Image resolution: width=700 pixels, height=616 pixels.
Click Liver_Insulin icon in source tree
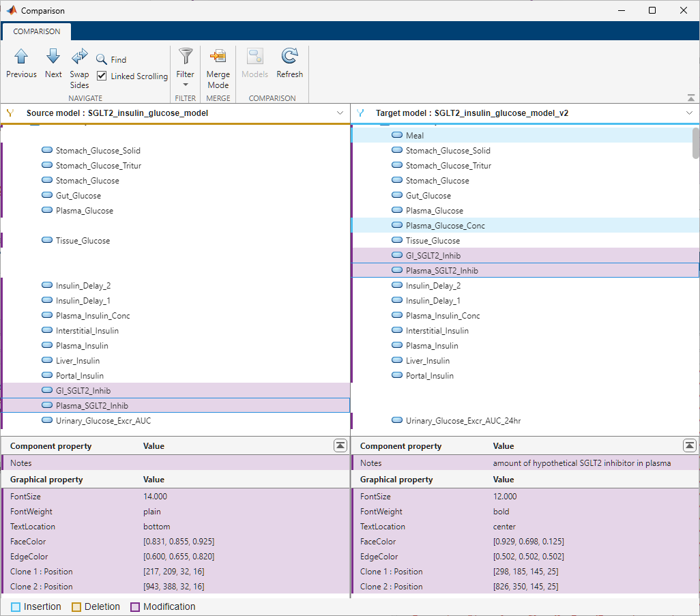click(47, 360)
